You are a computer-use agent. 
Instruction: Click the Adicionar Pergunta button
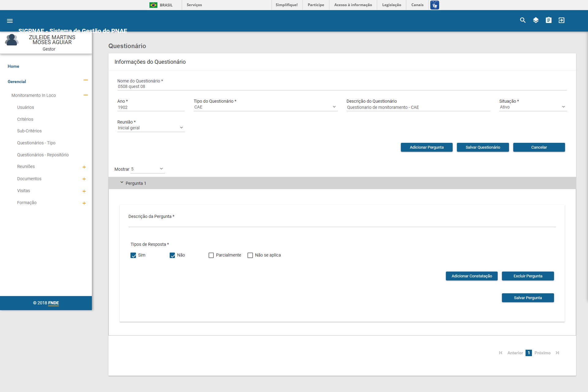(427, 147)
